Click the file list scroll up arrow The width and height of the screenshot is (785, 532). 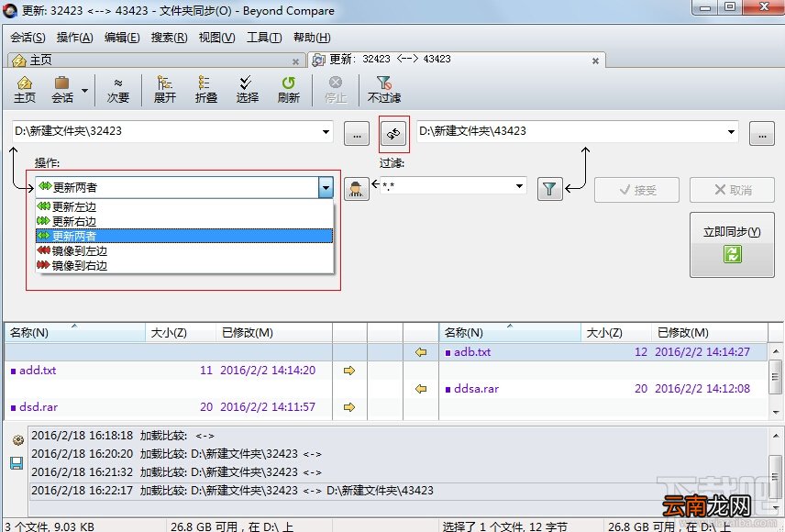775,351
